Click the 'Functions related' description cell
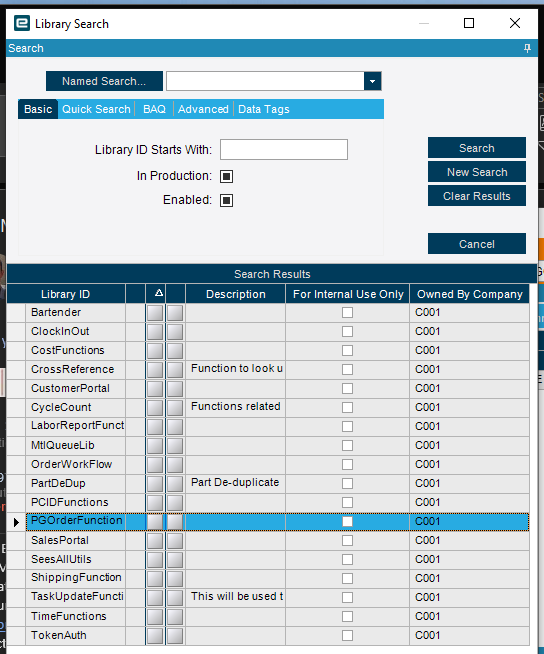Image resolution: width=544 pixels, height=654 pixels. coord(236,407)
